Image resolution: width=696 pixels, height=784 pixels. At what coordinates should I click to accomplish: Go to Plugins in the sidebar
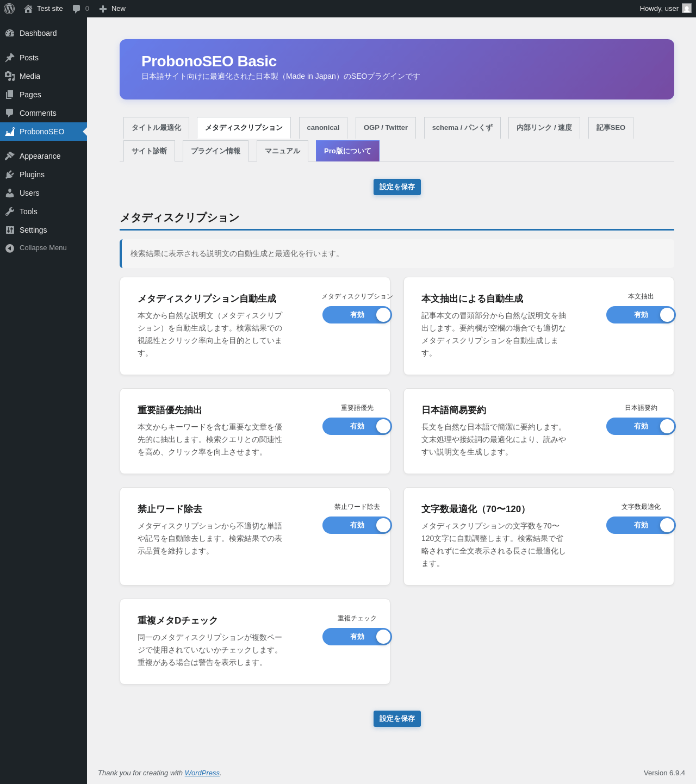coord(43,175)
